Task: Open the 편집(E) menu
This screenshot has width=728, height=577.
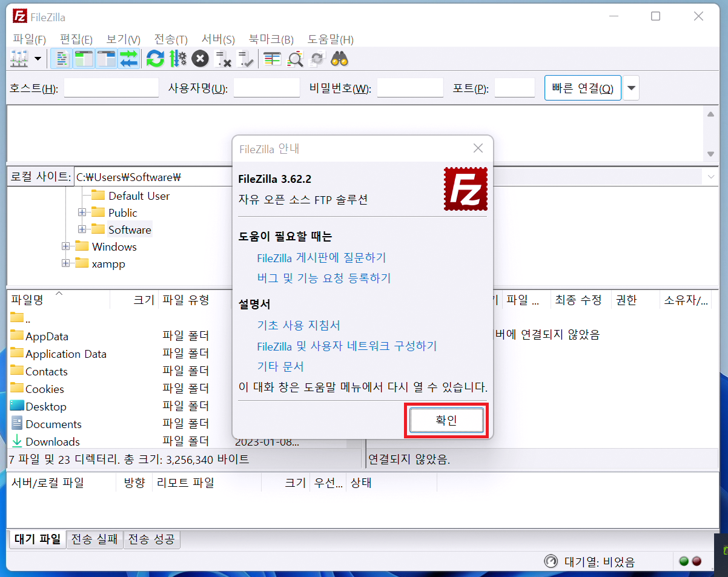Action: pos(76,39)
